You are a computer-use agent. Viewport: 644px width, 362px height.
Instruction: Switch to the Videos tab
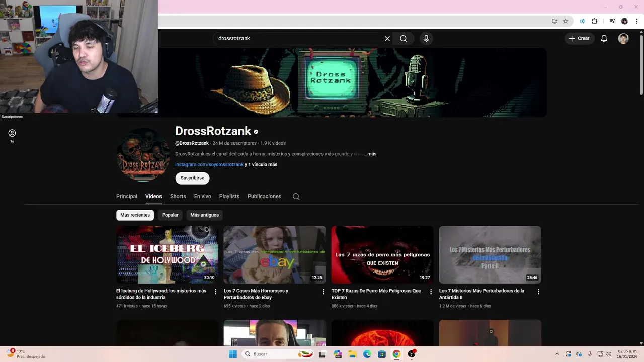[153, 196]
